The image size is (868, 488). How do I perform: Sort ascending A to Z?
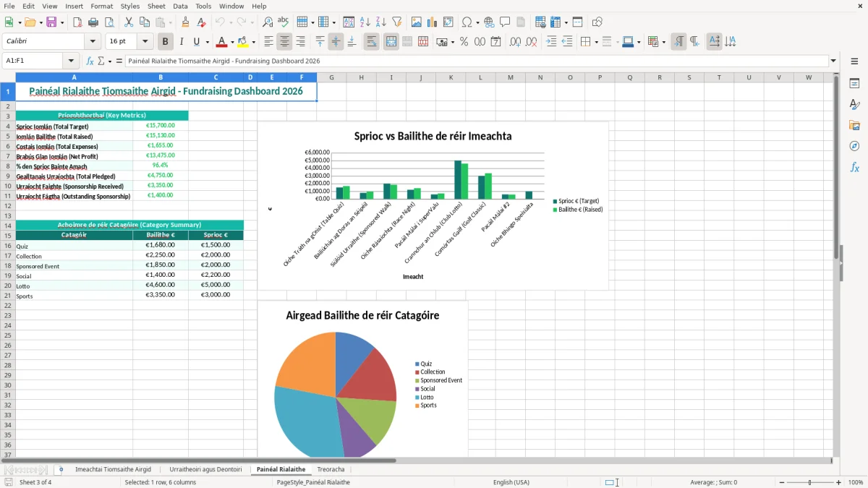tap(365, 22)
